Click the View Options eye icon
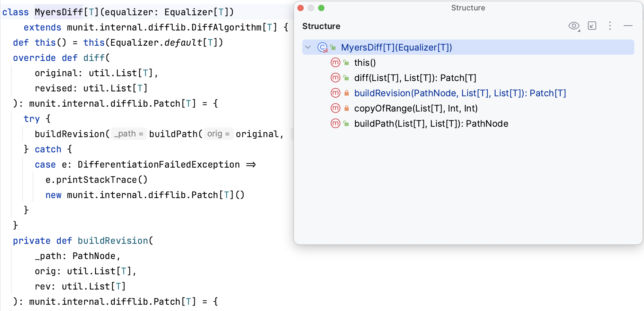Image resolution: width=644 pixels, height=311 pixels. [x=574, y=26]
